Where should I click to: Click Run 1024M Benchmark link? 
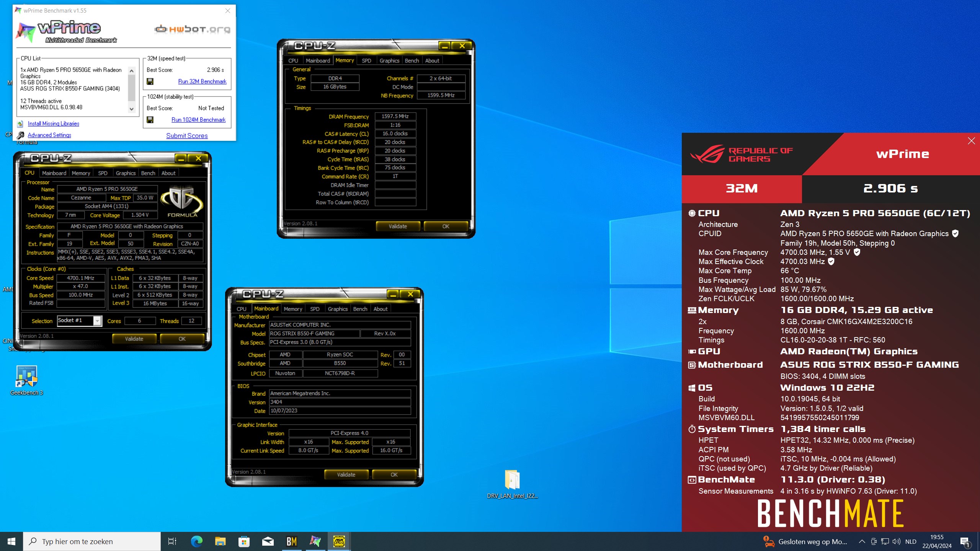[x=198, y=120]
